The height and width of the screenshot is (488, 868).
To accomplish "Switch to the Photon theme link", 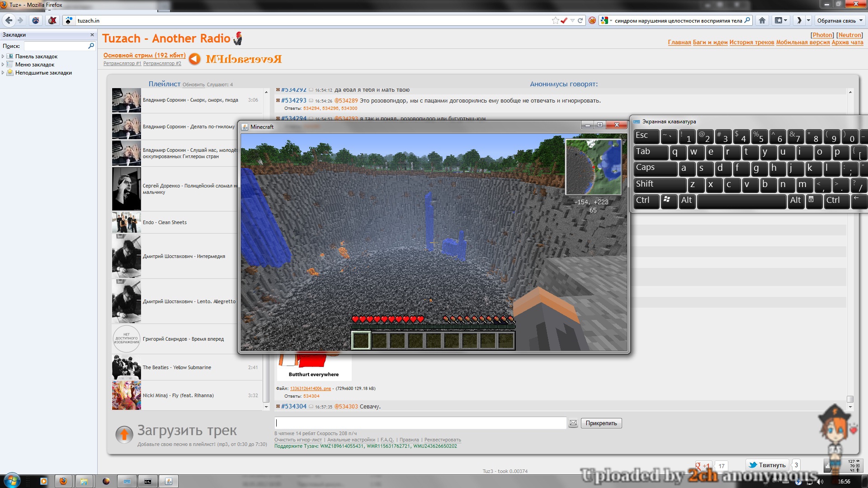I will 822,35.
